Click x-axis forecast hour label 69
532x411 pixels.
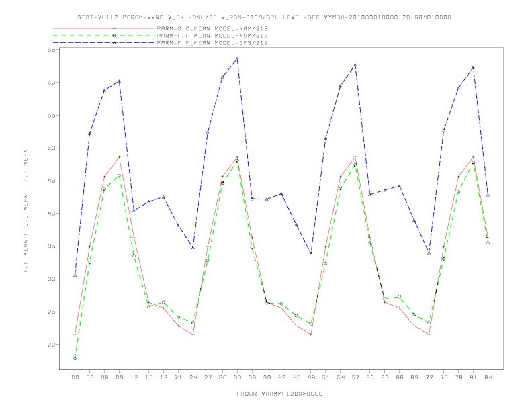coord(414,377)
